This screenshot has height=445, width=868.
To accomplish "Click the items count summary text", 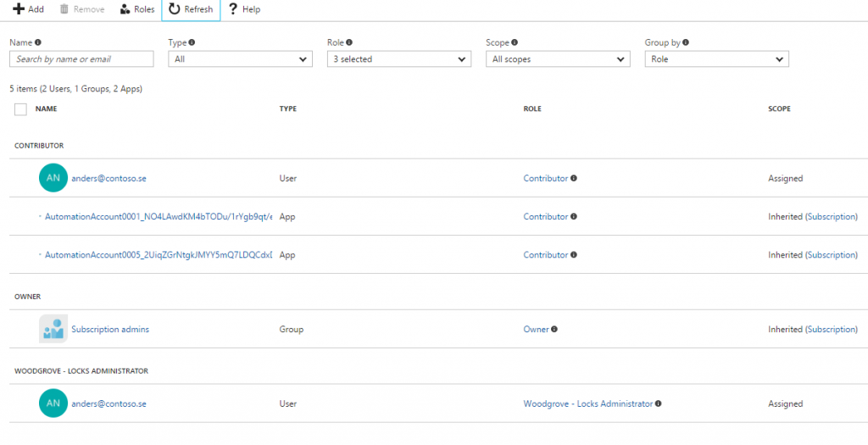I will pyautogui.click(x=76, y=88).
